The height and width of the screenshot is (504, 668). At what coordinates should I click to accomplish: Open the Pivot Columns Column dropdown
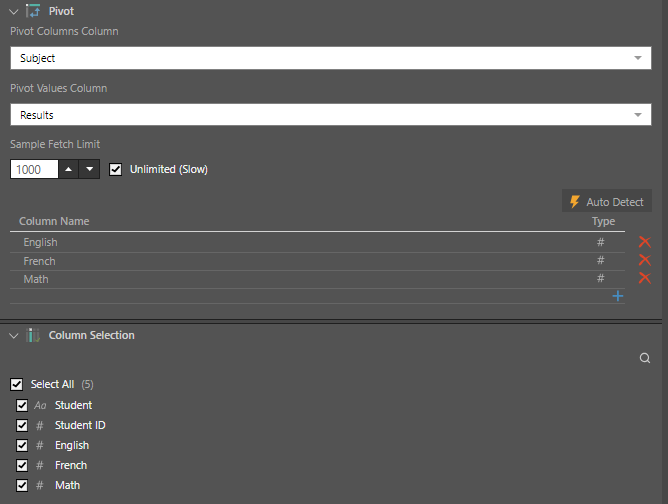tap(638, 59)
